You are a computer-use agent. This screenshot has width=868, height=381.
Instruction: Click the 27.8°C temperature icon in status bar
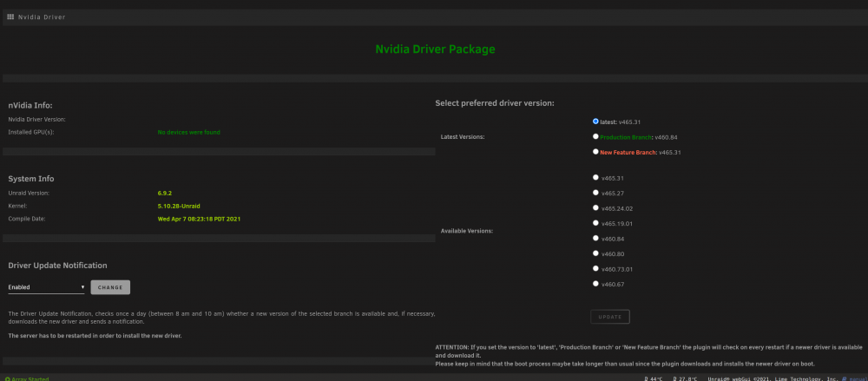674,378
